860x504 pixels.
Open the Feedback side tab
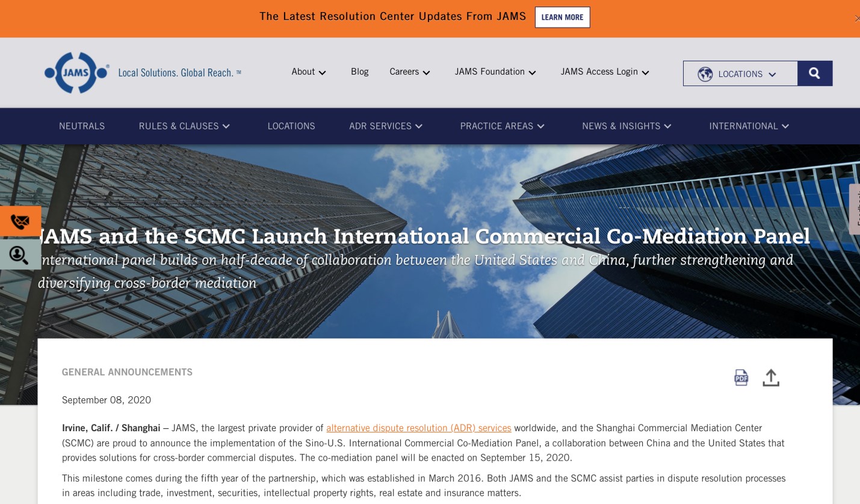point(855,209)
